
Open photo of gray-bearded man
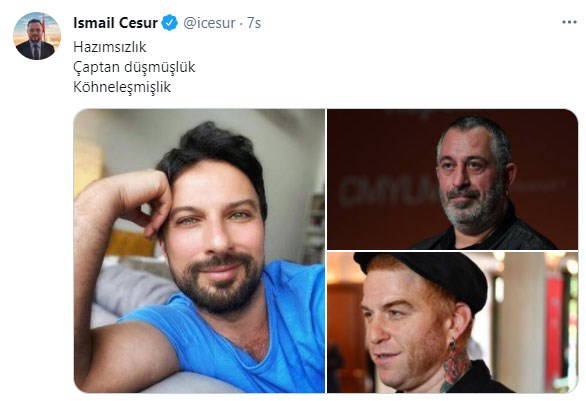[x=452, y=179]
